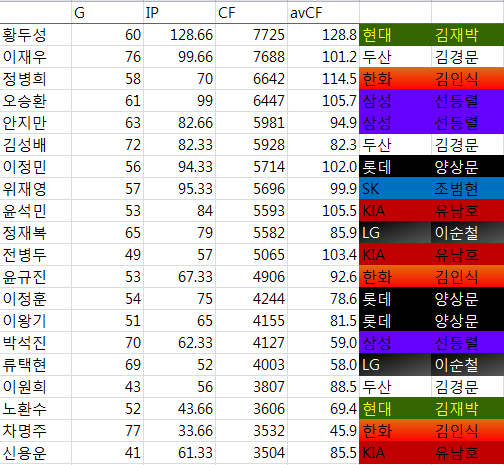Click the player name cell 박석진
504x465 pixels.
coord(36,343)
